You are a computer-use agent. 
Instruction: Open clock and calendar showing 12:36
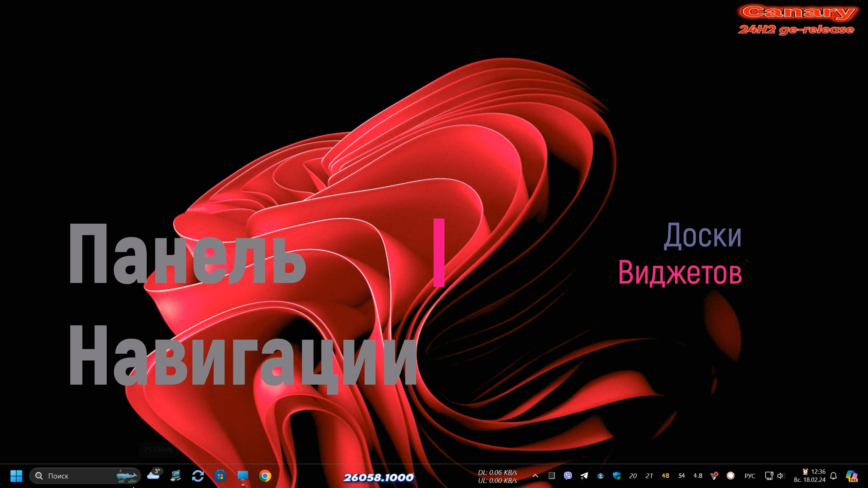pyautogui.click(x=809, y=476)
